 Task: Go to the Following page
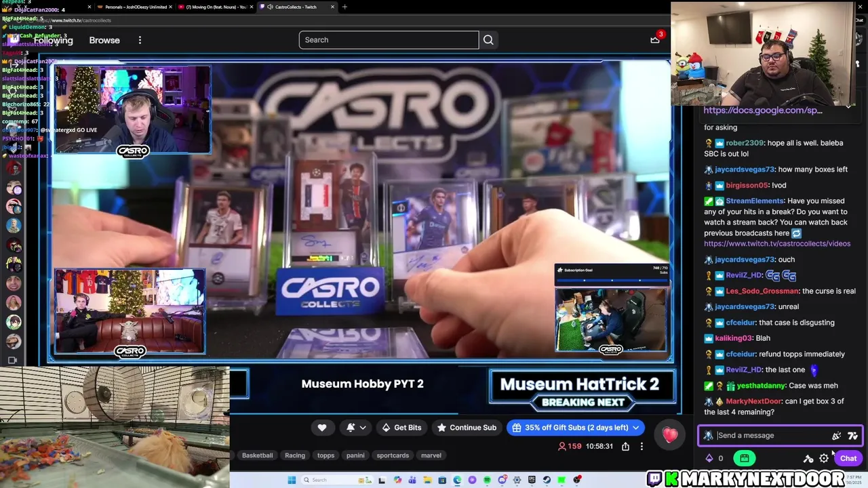(x=53, y=40)
